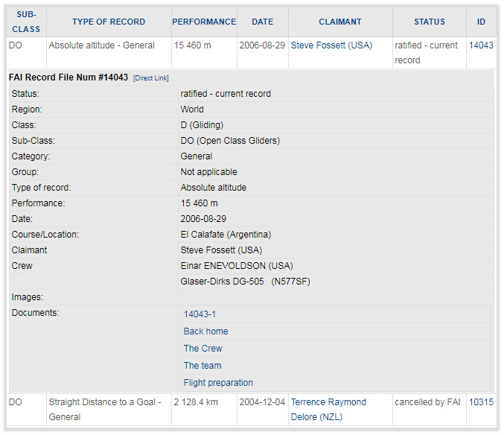Click 'FAI Record File Num #14043' heading
Viewport: 504px width, 435px height.
pyautogui.click(x=68, y=77)
